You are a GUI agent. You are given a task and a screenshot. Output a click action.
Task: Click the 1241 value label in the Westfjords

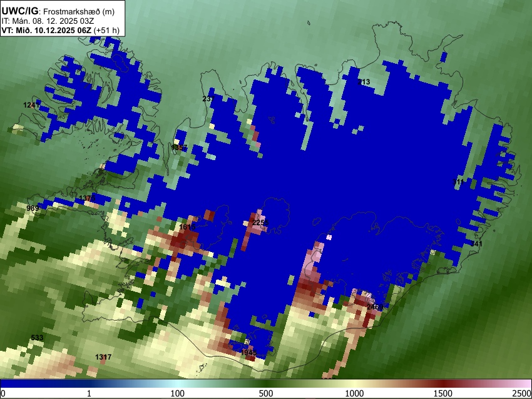[31, 105]
